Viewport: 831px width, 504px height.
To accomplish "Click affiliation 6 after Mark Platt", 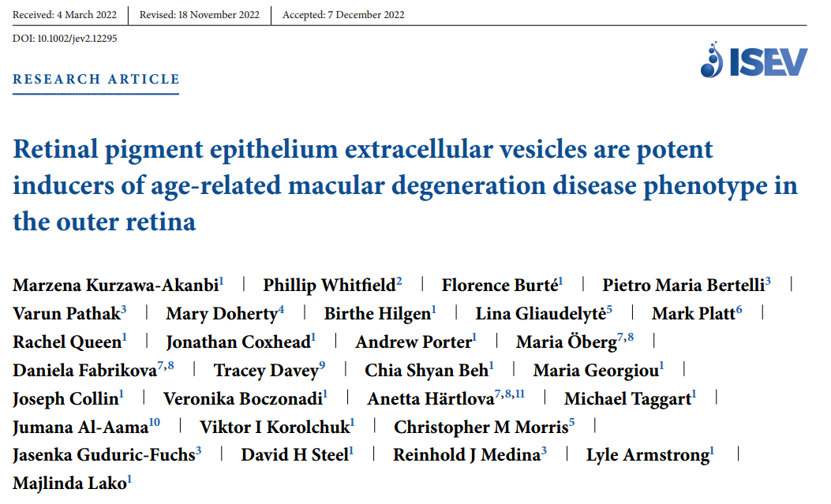I will click(x=739, y=309).
